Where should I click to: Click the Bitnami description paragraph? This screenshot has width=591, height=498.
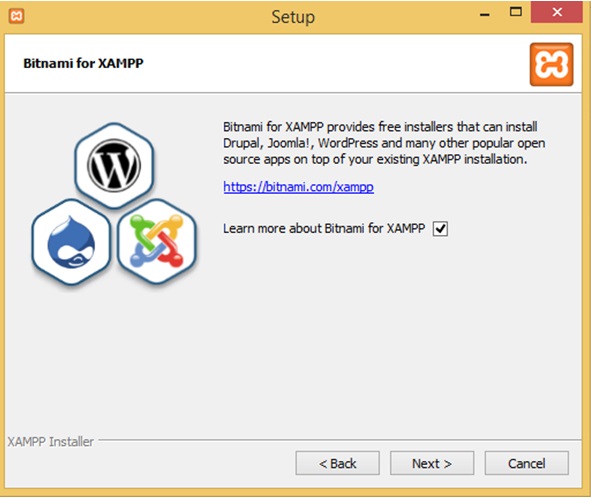click(384, 143)
